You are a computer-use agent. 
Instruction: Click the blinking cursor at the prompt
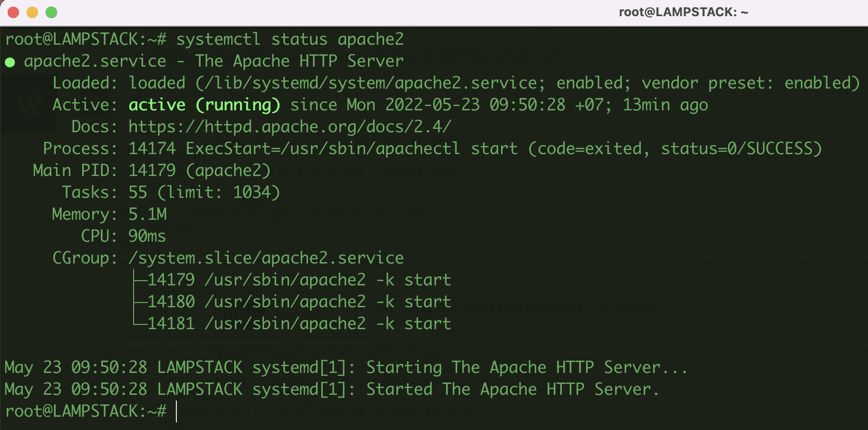coord(177,412)
